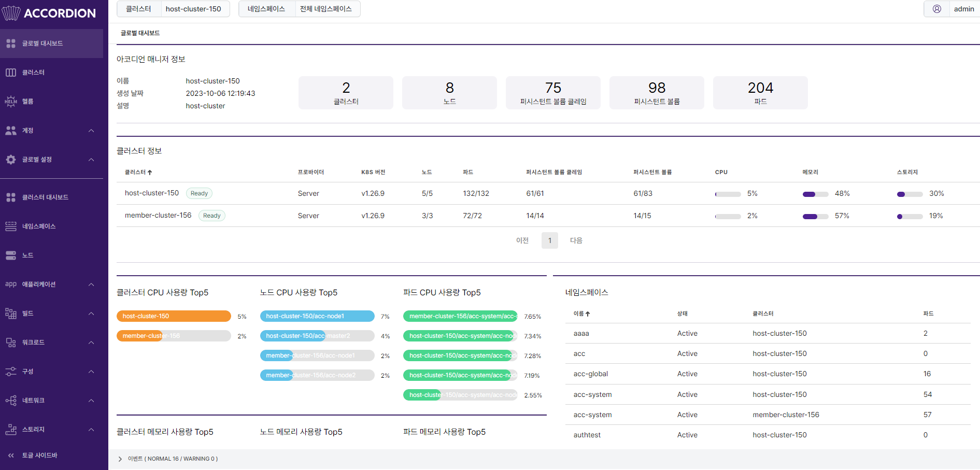Image resolution: width=980 pixels, height=470 pixels.
Task: Expand the 애플리케이션 menu chevron
Action: pos(91,284)
